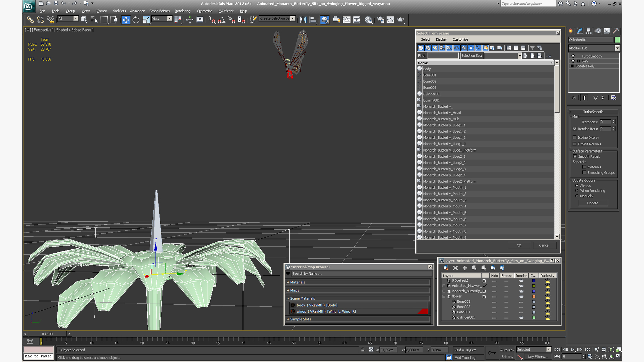Select the Angle Snap toggle icon

(x=221, y=20)
